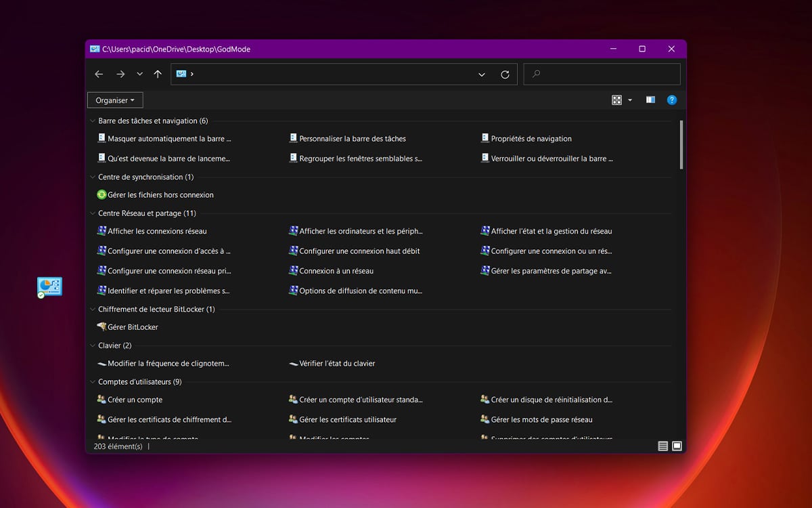The height and width of the screenshot is (508, 812).
Task: Open the blue Help icon
Action: coord(672,100)
